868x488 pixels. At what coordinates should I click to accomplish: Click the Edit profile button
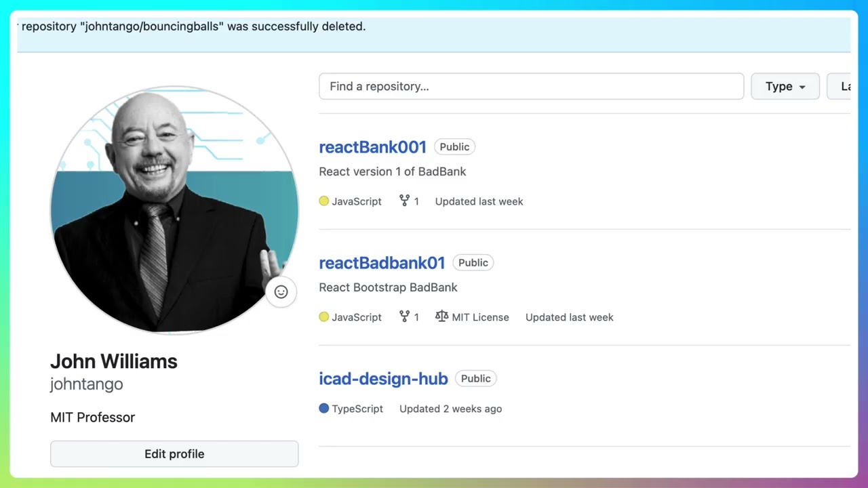(174, 454)
